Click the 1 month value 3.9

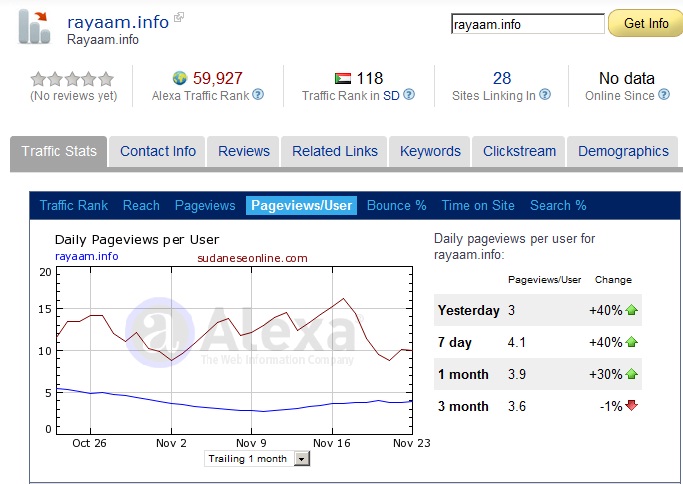[517, 374]
